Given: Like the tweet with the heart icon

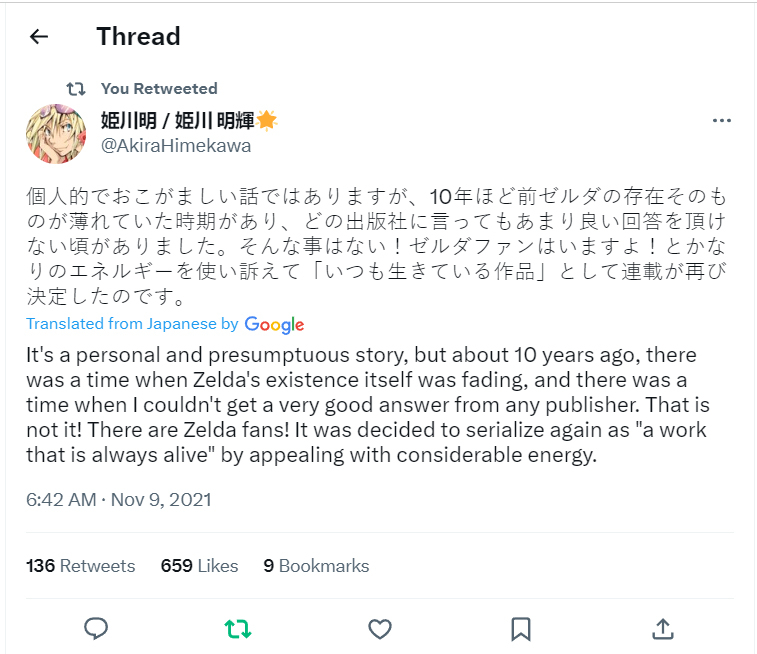Looking at the screenshot, I should [379, 628].
